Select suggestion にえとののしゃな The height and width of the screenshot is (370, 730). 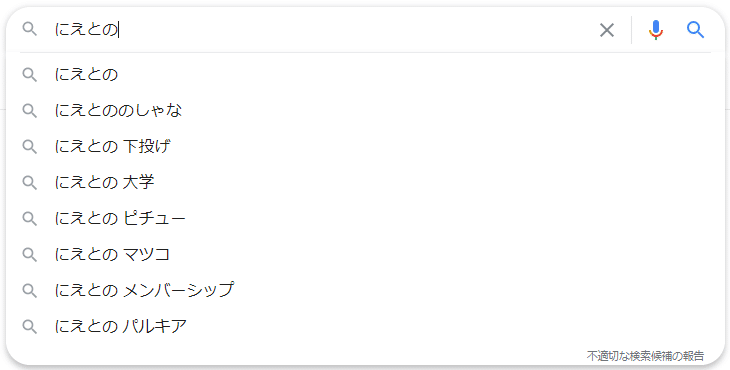click(365, 110)
